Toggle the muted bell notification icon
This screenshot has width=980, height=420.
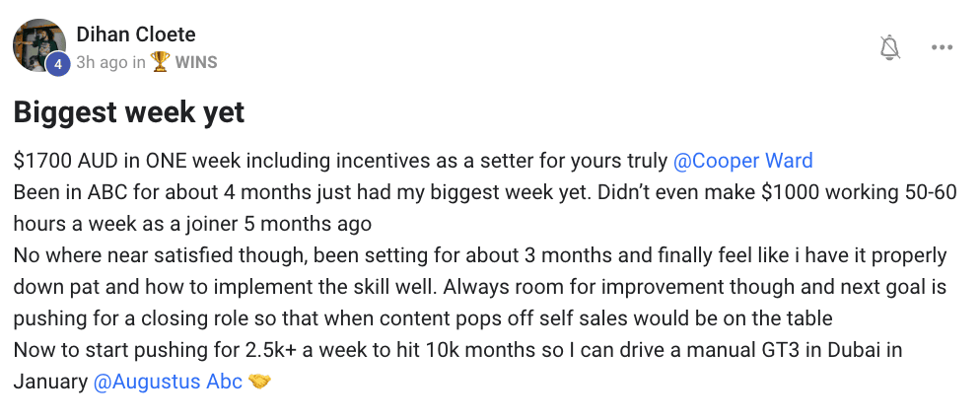(889, 47)
